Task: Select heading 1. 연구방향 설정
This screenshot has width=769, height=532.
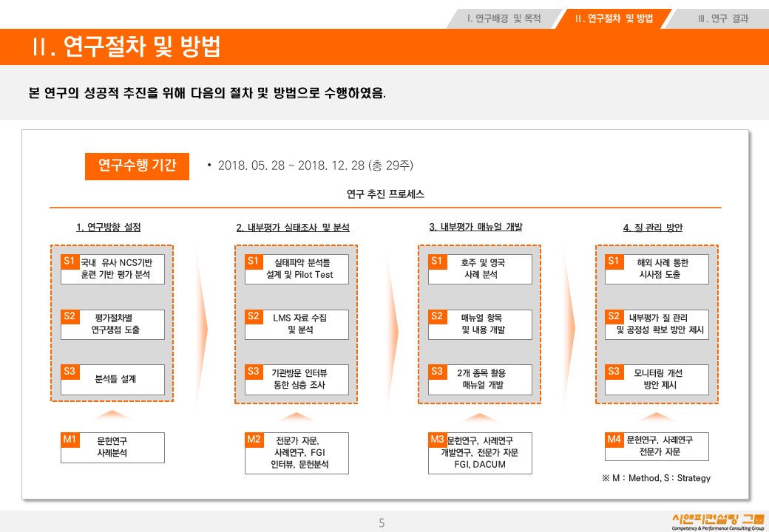Action: click(x=109, y=228)
